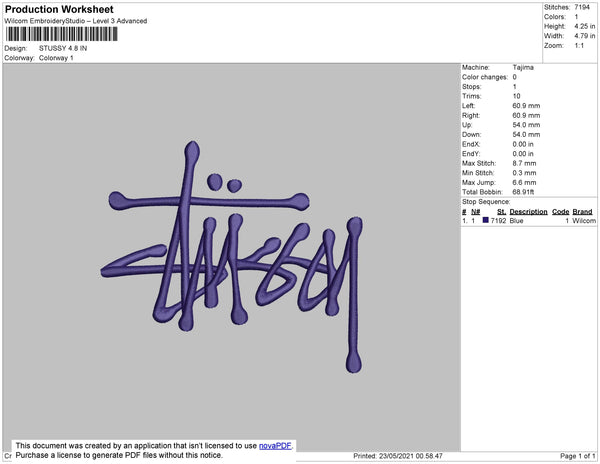Screen dimensions: 600x464
Task: Select the Description column header
Action: point(528,212)
